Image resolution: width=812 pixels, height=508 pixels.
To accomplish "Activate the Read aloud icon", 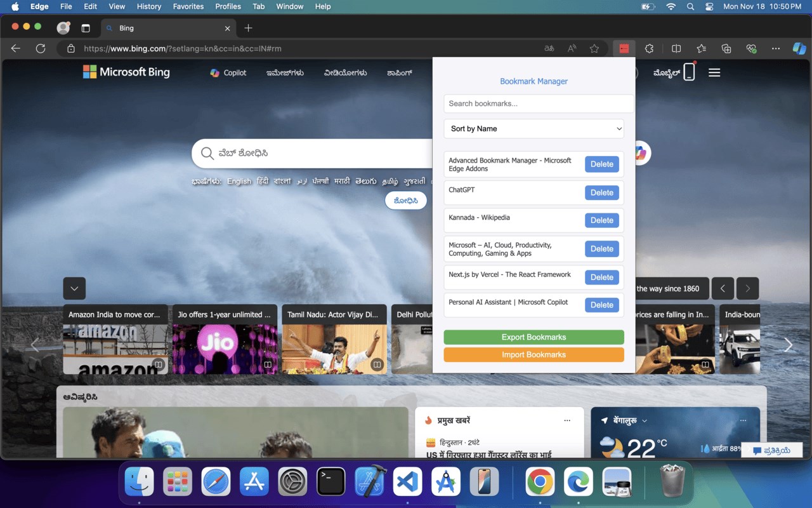I will coord(572,48).
